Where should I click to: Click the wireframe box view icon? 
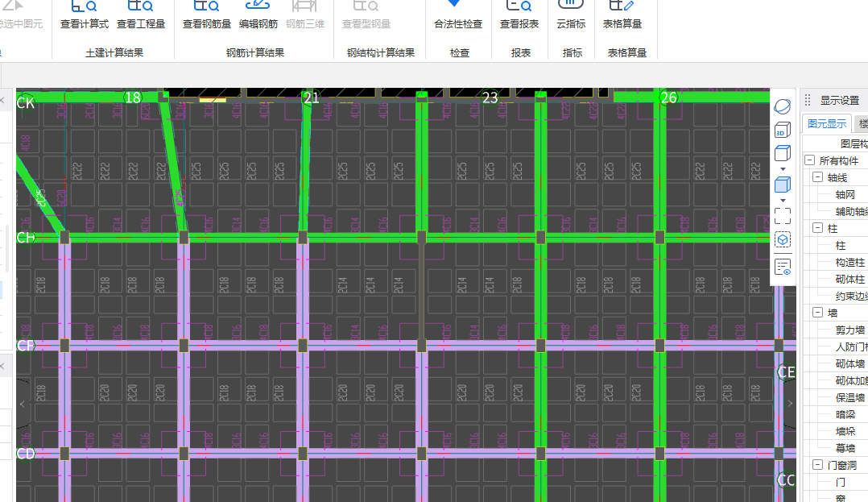782,153
